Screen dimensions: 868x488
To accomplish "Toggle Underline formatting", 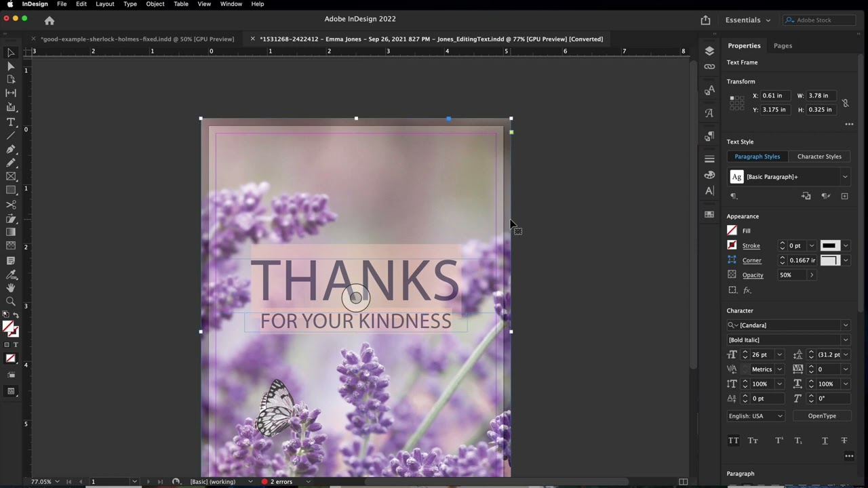I will pos(825,441).
